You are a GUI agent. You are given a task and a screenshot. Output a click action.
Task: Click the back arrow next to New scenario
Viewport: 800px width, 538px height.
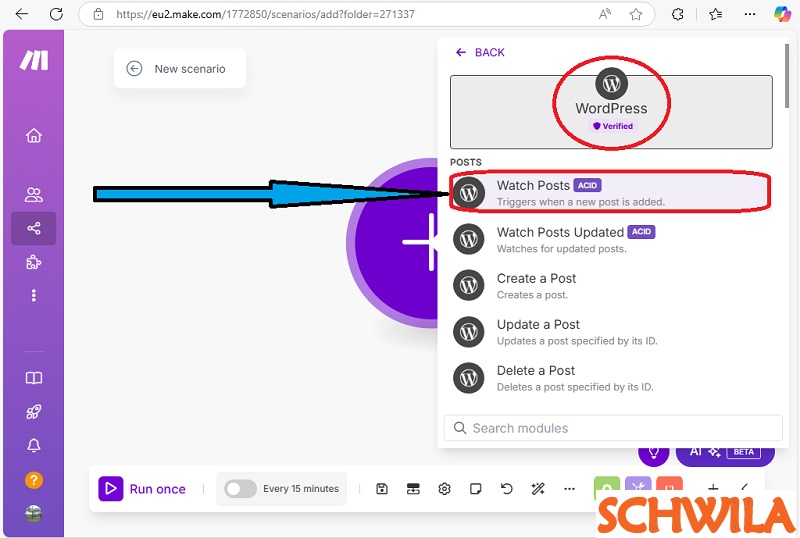click(x=134, y=68)
